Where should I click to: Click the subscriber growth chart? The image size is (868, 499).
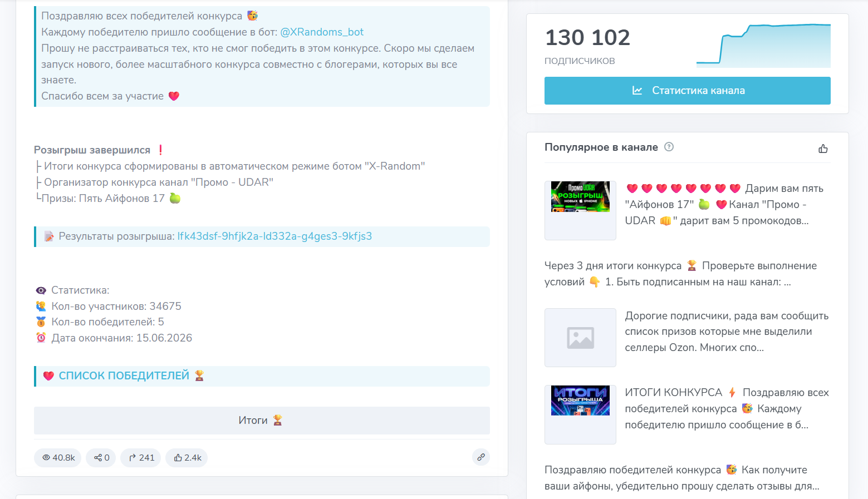coord(763,46)
